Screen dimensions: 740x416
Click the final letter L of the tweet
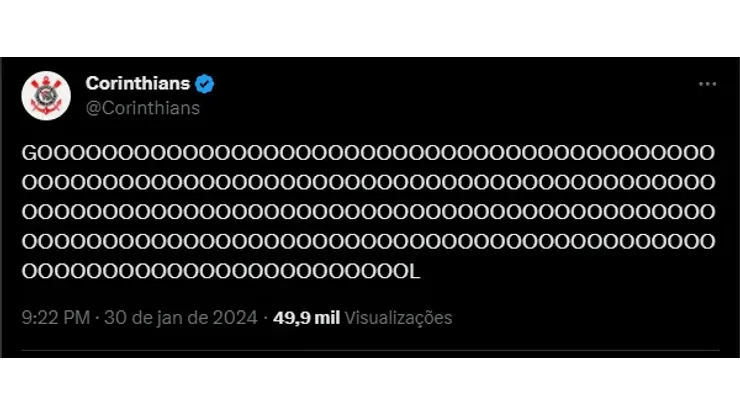pyautogui.click(x=411, y=271)
